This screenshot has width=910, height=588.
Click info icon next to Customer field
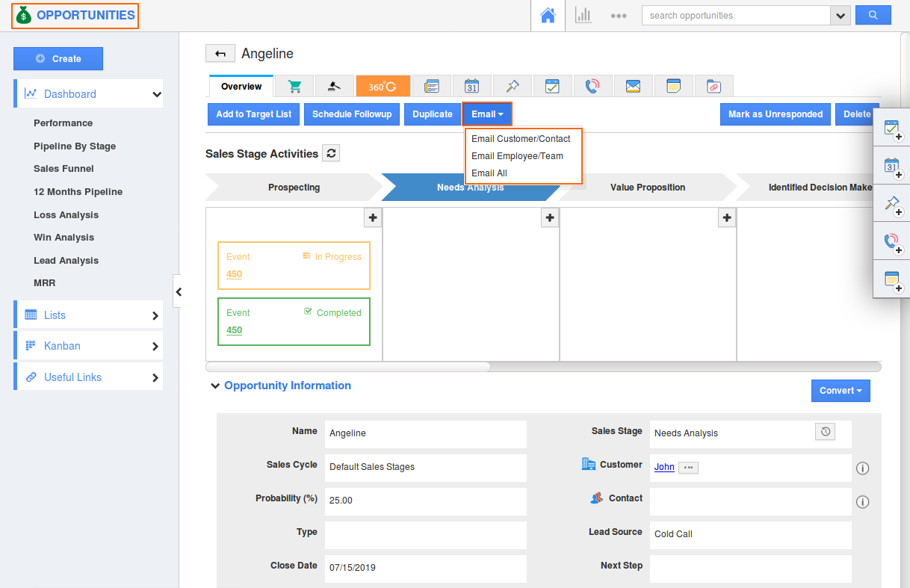click(x=862, y=468)
